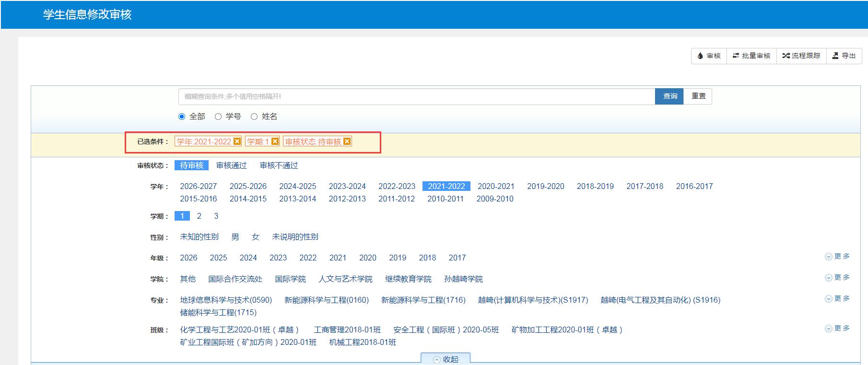Image resolution: width=868 pixels, height=365 pixels.
Task: Expand 更多 for 年级 row
Action: click(837, 257)
